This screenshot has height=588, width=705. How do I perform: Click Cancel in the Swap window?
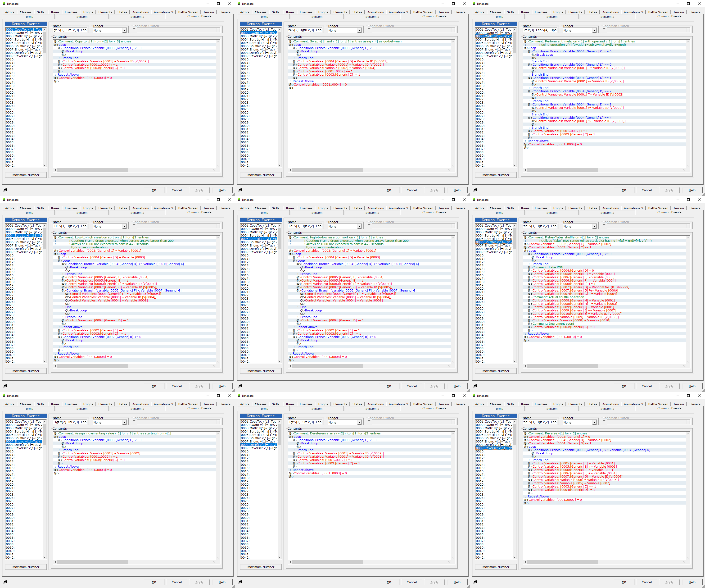pos(411,190)
